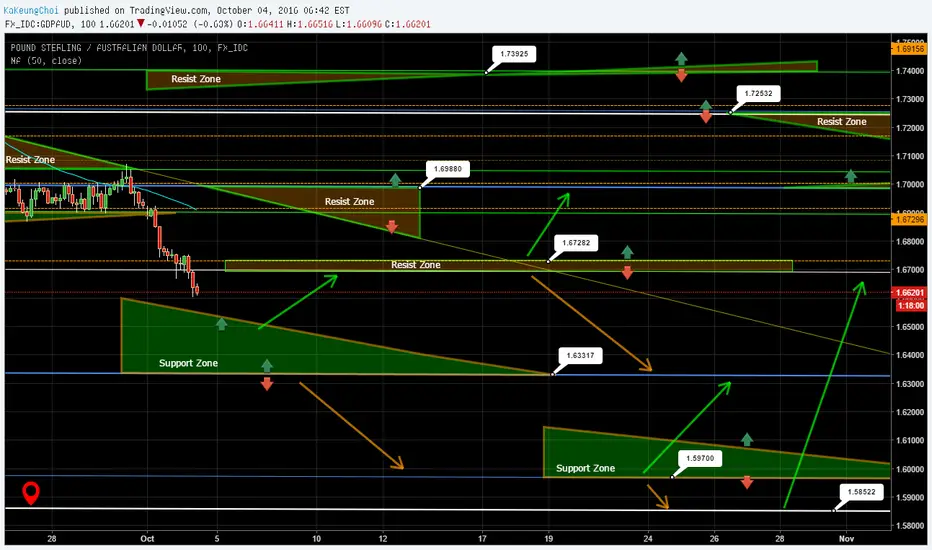Screen dimensions: 932x550
Task: Select the Resist Zone label under the 1.72532 callout
Action: click(841, 121)
